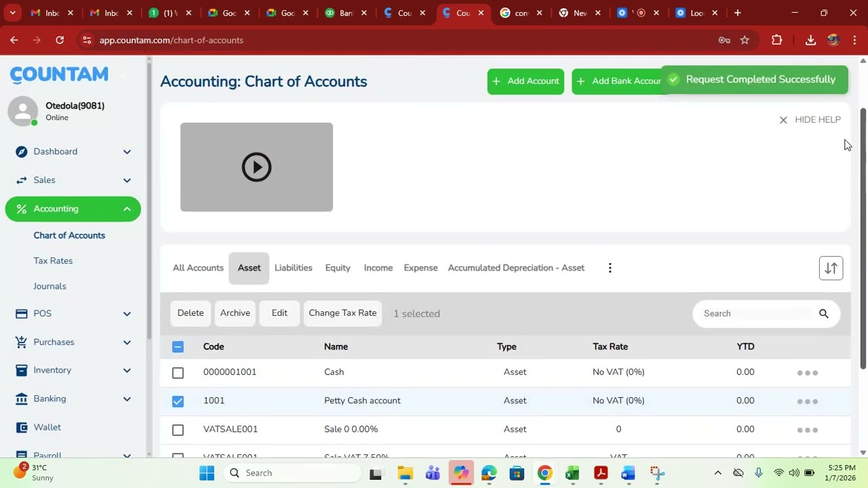
Task: Switch to All Accounts tab
Action: click(198, 268)
